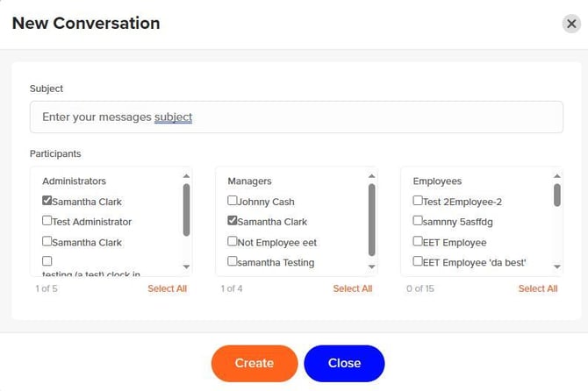Select All managers link
Image resolution: width=588 pixels, height=391 pixels.
tap(352, 288)
